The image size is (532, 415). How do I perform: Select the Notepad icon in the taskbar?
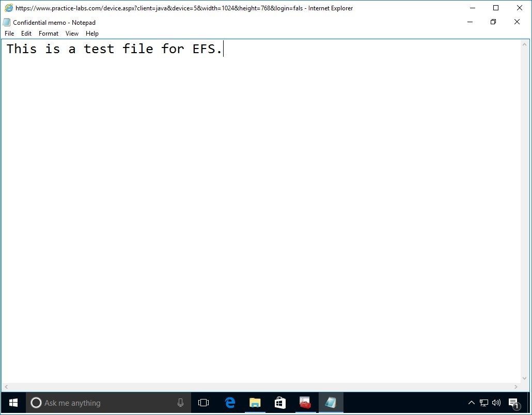pos(330,403)
